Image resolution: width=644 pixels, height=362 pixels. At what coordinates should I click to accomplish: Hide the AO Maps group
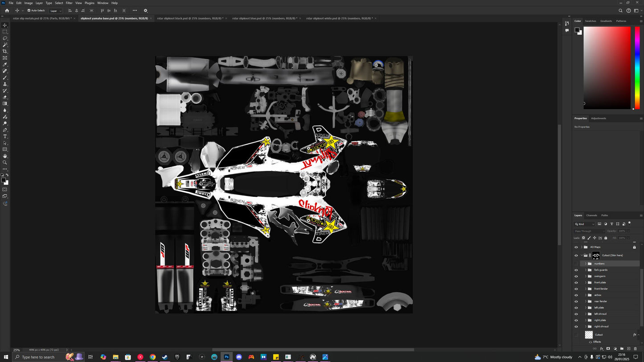tap(576, 247)
